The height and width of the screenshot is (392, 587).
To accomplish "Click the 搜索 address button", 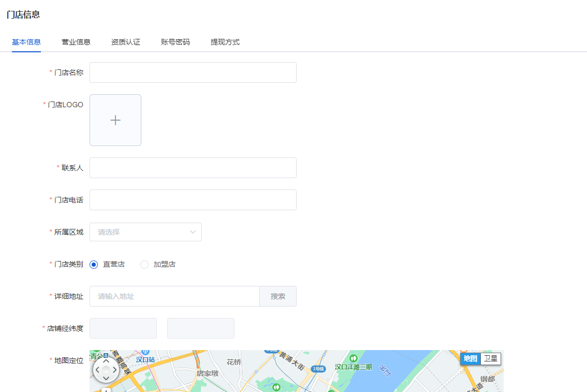I will [278, 296].
